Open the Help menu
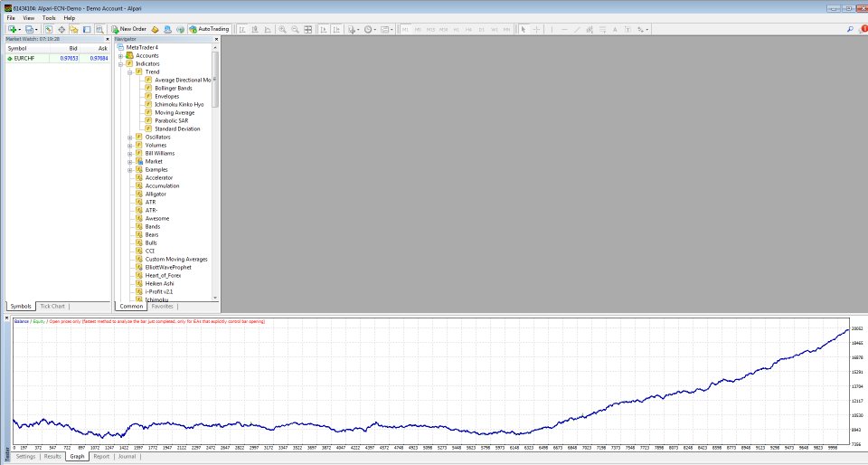 (70, 18)
